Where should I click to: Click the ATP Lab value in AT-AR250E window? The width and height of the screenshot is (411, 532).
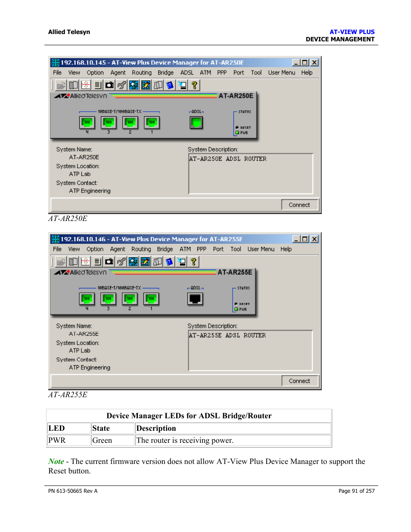pyautogui.click(x=80, y=174)
